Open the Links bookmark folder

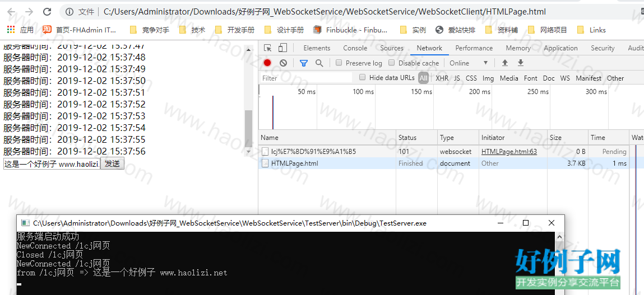pyautogui.click(x=591, y=30)
